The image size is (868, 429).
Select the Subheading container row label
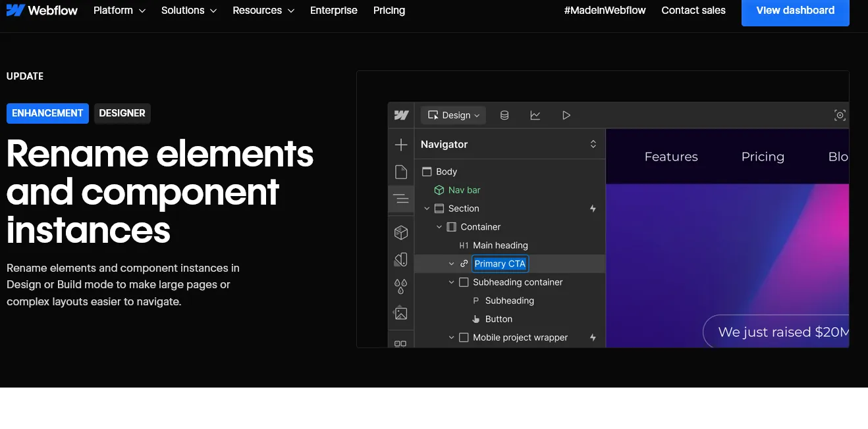518,282
